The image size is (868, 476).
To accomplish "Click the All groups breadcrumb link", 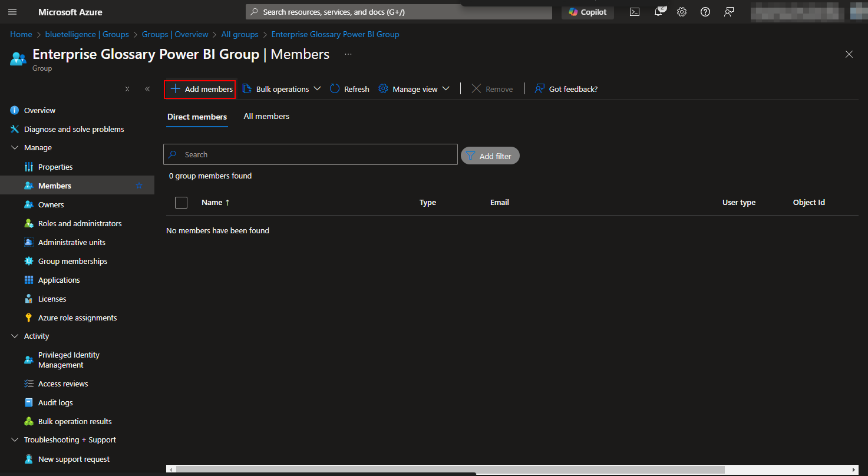I will click(240, 34).
